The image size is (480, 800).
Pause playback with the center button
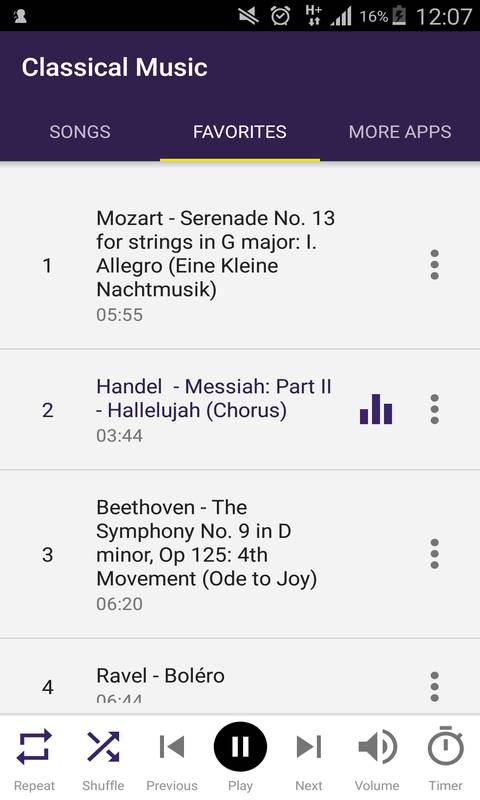240,747
